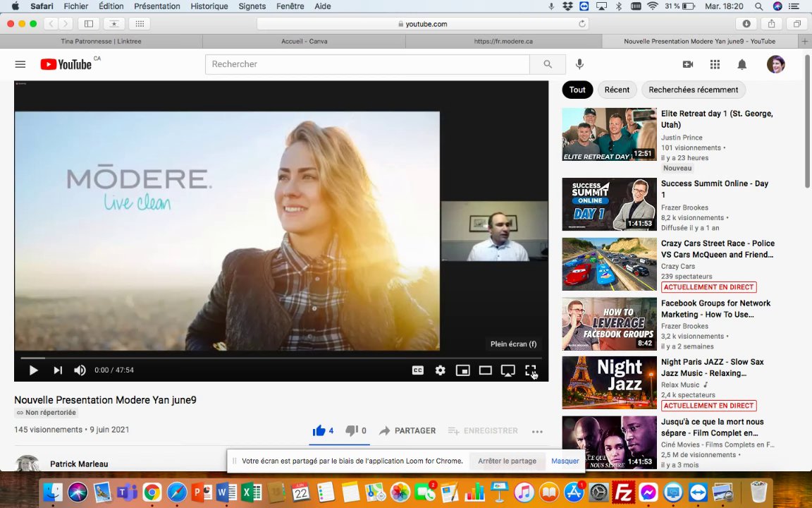
Task: Click Masquer in the Loom bar
Action: (x=565, y=461)
